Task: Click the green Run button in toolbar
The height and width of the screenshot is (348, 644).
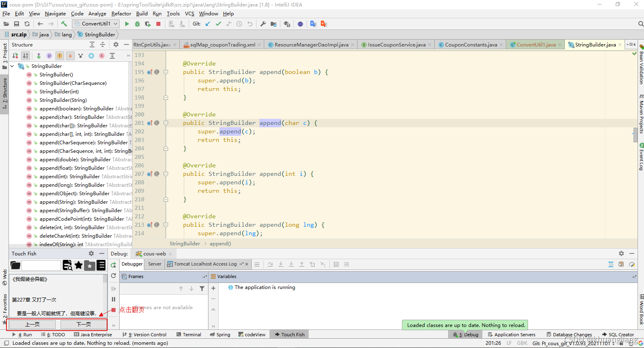Action: tap(127, 24)
